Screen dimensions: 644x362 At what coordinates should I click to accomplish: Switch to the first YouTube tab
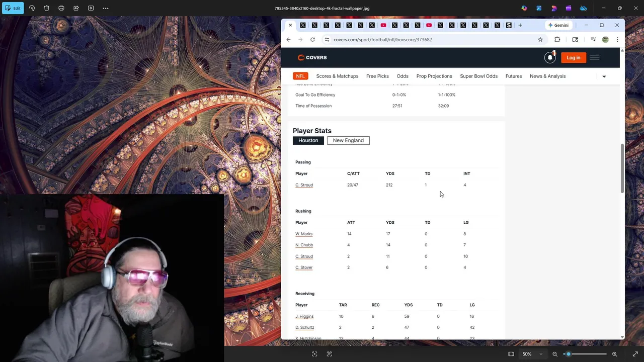383,25
